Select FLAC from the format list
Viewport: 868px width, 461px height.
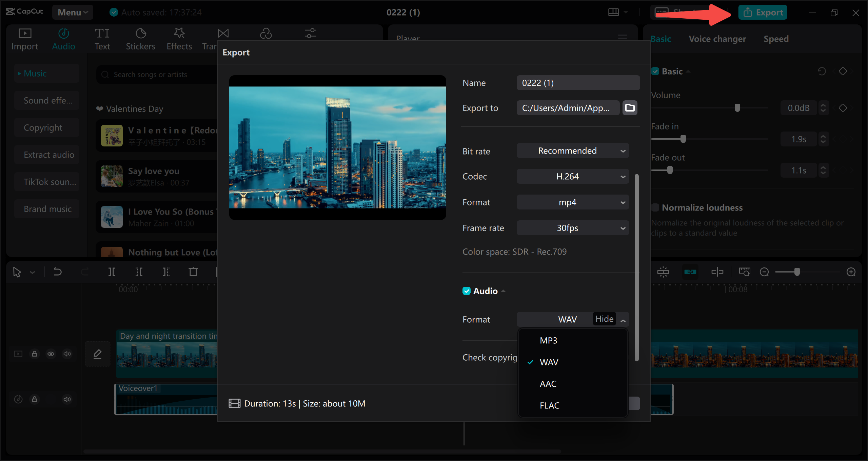(x=549, y=405)
